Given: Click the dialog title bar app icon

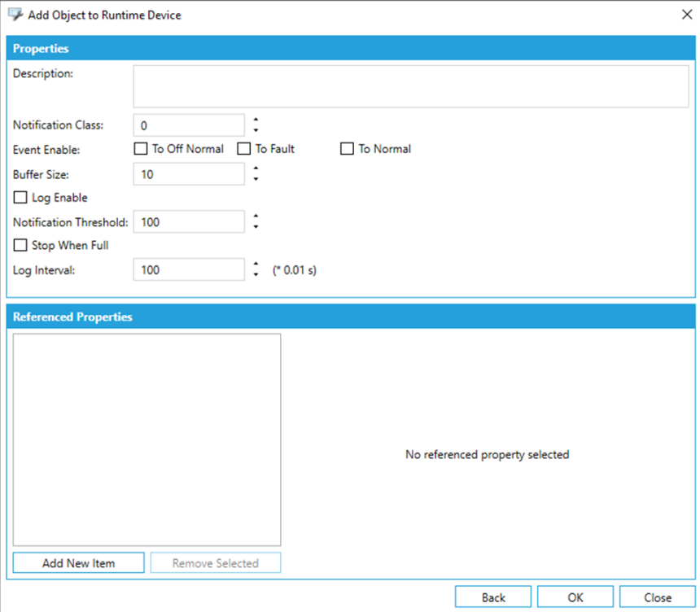Looking at the screenshot, I should tap(15, 15).
